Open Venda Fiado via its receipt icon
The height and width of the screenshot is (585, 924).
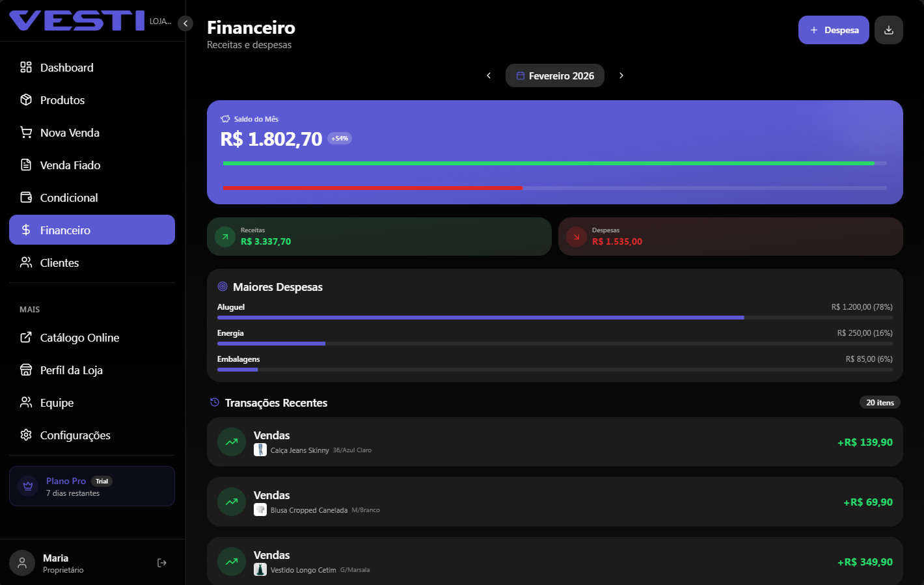click(x=26, y=165)
